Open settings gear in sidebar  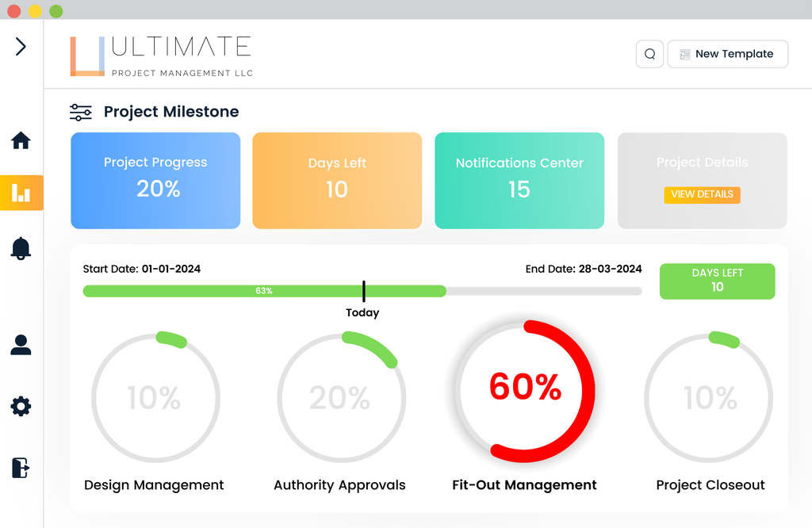[x=21, y=407]
